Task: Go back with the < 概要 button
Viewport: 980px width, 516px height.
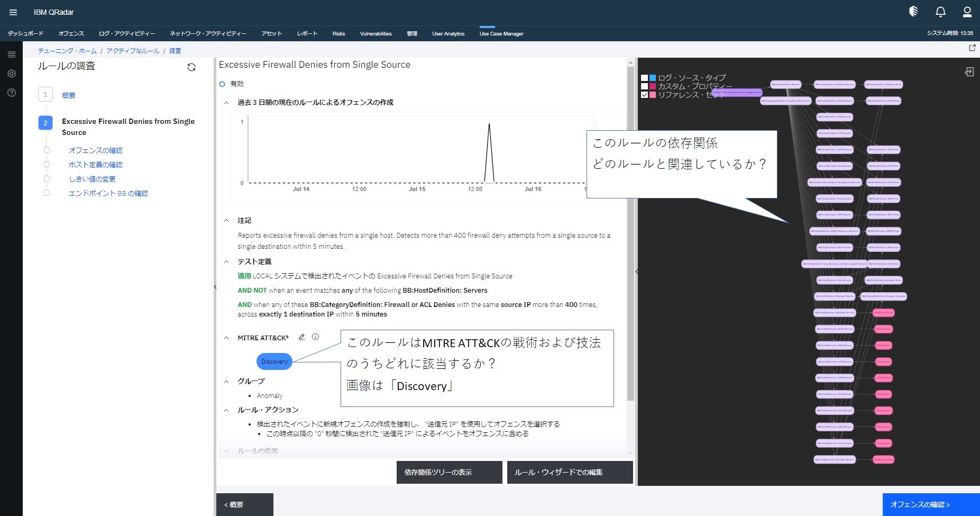Action: 245,504
